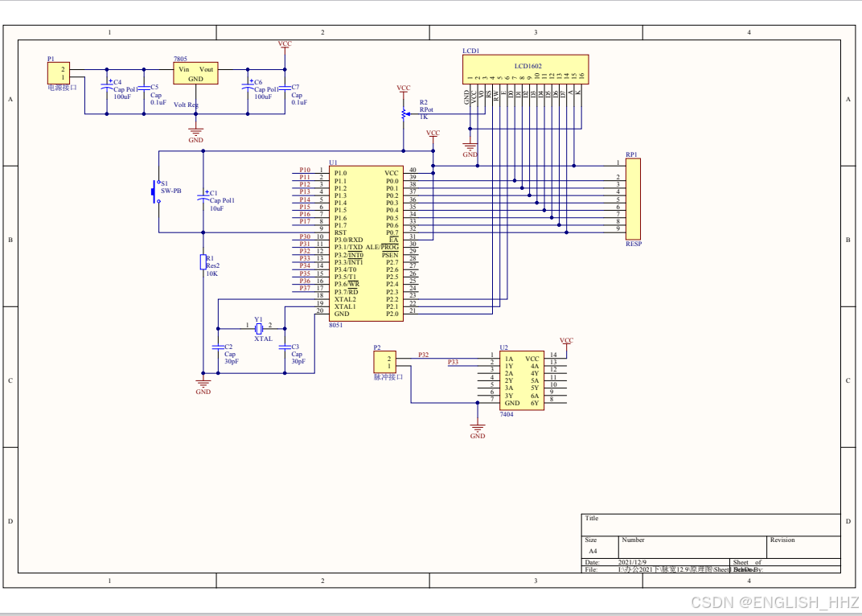
Task: Click the Vin label on the 7805
Action: point(184,69)
